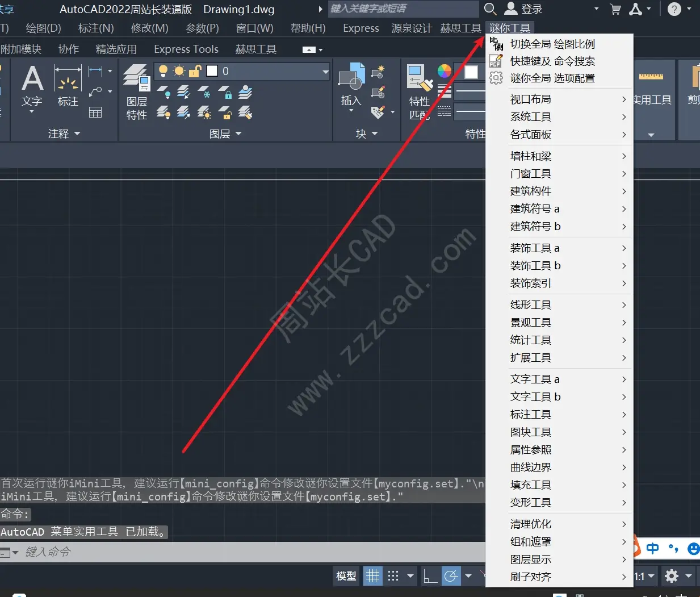Screen dimensions: 700x597
Task: Click the 键入命令 command line input
Action: pyautogui.click(x=254, y=552)
